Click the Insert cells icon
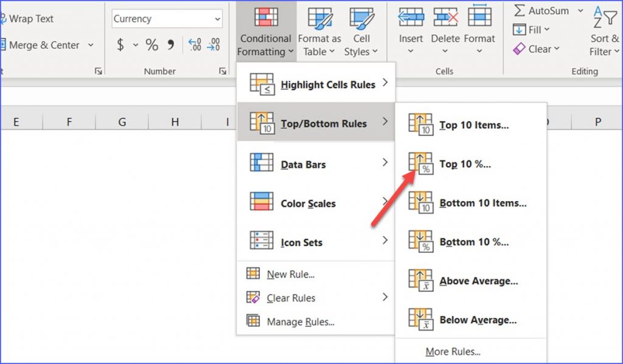This screenshot has width=623, height=364. tap(411, 18)
